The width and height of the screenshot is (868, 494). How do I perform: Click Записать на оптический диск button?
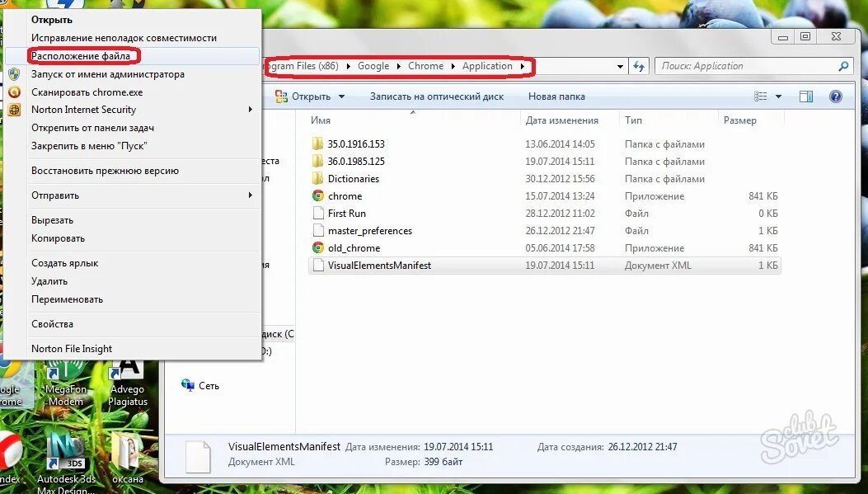(x=437, y=96)
